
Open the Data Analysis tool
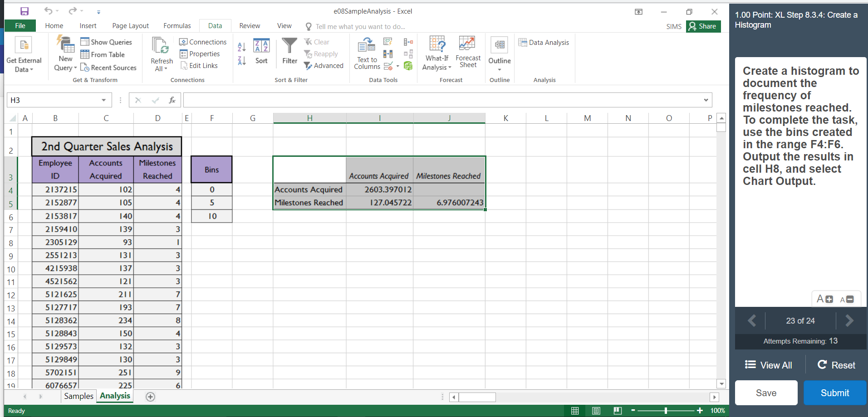(x=544, y=42)
